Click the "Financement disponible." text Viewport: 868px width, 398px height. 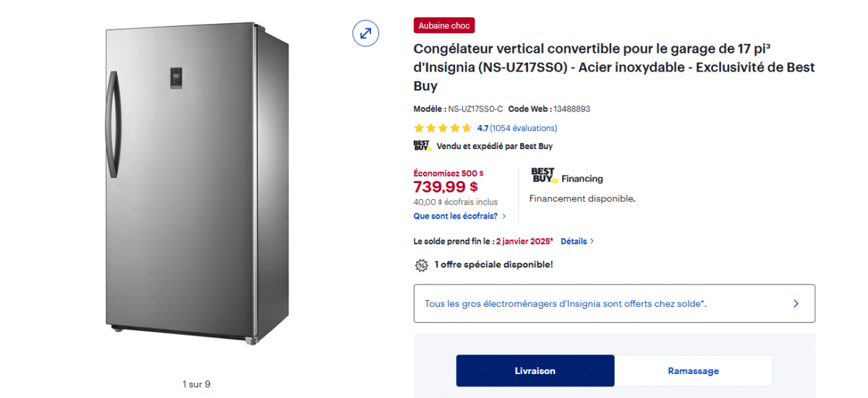pos(582,198)
